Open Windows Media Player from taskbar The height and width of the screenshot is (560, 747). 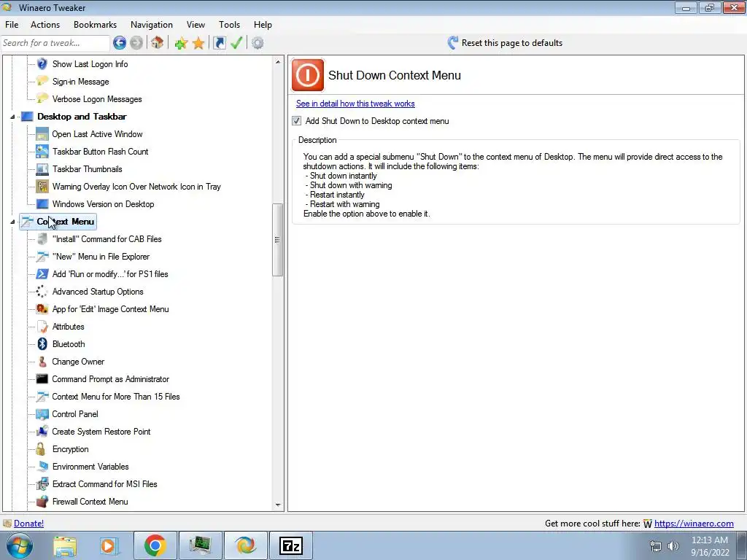click(x=109, y=545)
